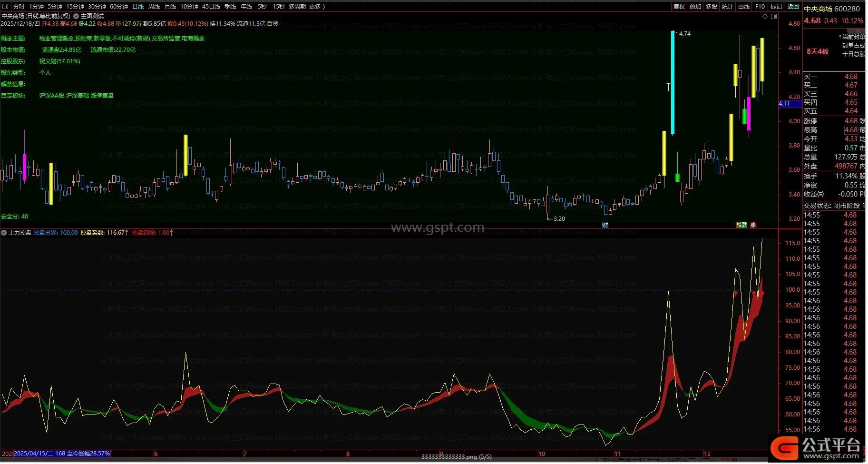Click the 叠加 overlay button
The width and height of the screenshot is (868, 464).
(x=695, y=7)
